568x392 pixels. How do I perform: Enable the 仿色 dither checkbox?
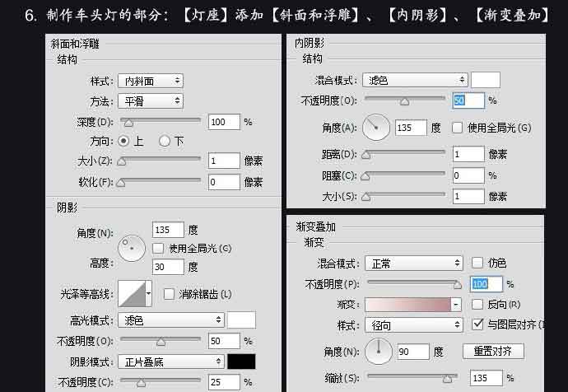tap(477, 263)
